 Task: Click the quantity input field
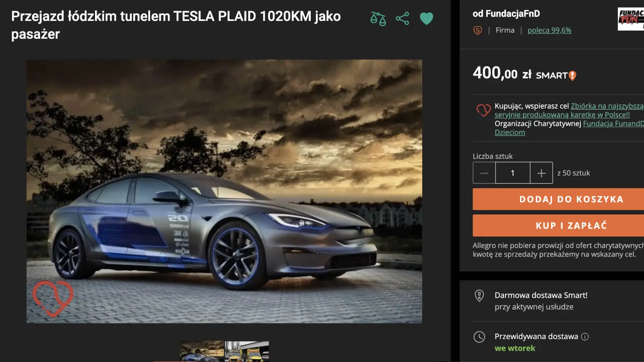(512, 173)
